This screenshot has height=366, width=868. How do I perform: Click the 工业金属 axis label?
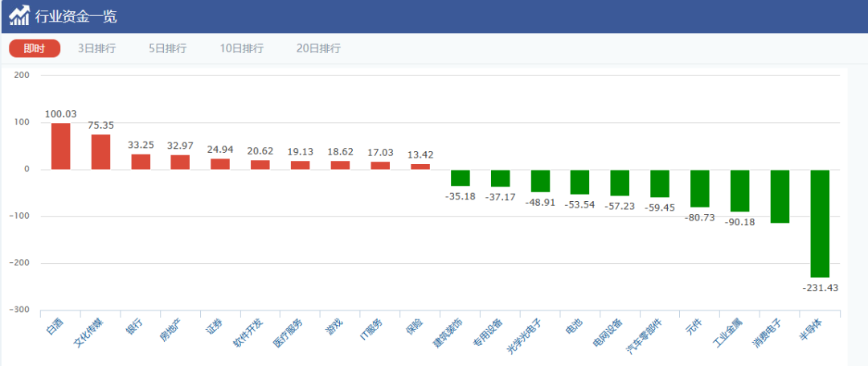727,333
